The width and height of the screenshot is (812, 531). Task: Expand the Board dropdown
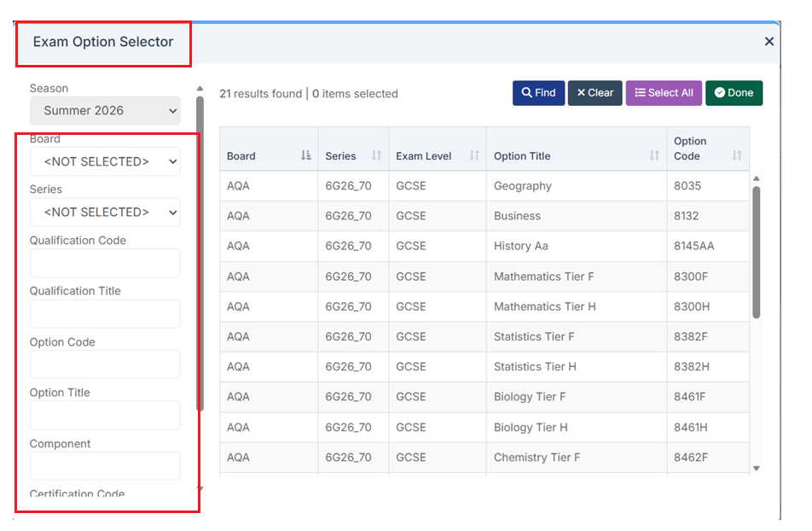click(x=105, y=161)
